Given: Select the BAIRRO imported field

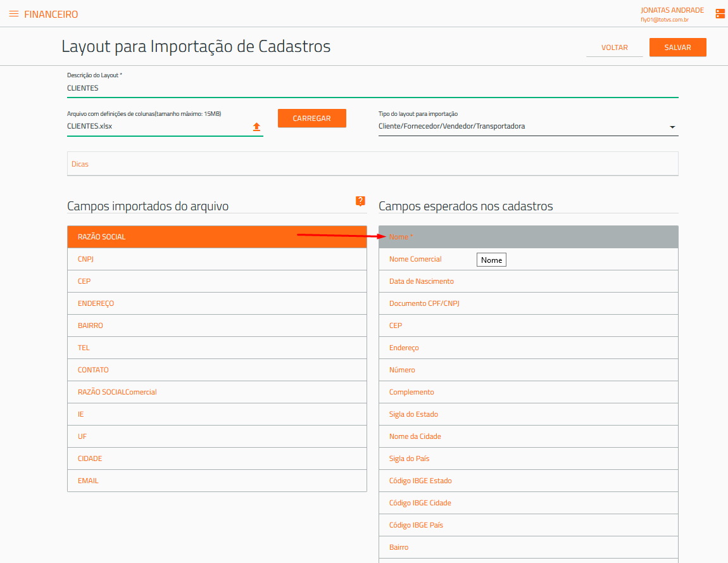Looking at the screenshot, I should click(217, 326).
